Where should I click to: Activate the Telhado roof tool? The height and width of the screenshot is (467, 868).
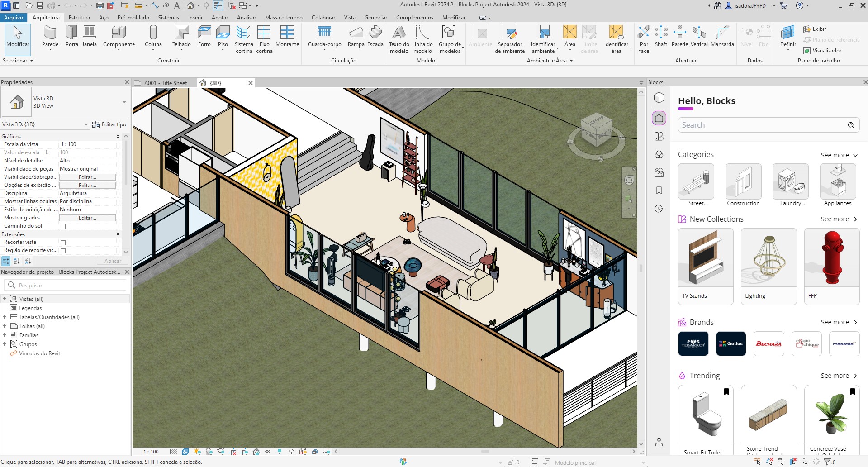(x=181, y=37)
